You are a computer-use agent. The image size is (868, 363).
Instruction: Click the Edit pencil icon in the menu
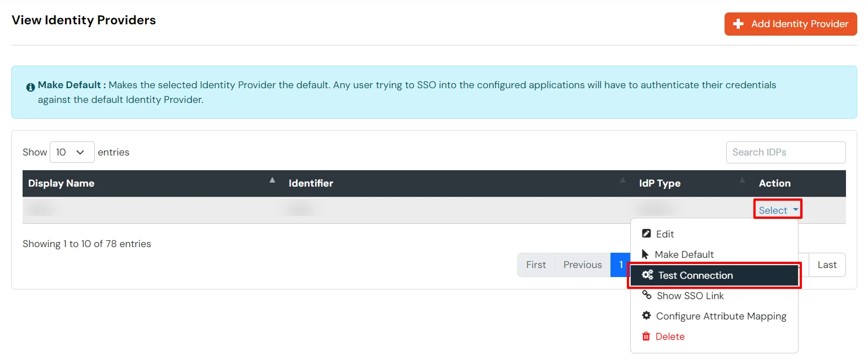646,234
